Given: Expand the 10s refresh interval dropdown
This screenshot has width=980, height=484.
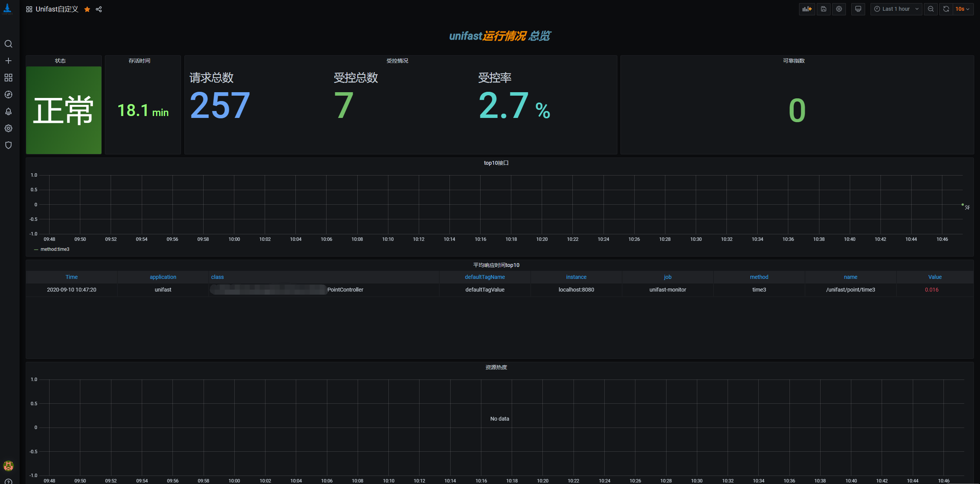Looking at the screenshot, I should [x=963, y=9].
